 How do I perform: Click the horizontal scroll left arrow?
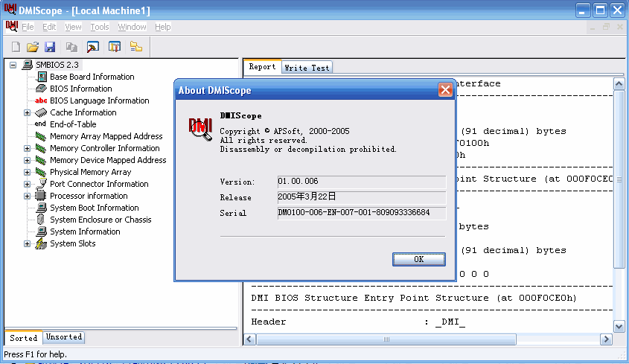click(249, 339)
